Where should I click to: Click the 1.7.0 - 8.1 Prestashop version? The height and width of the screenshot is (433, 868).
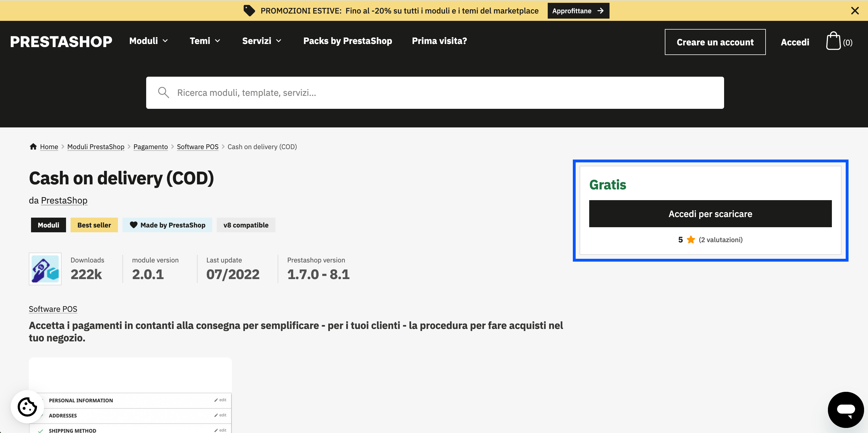coord(318,274)
